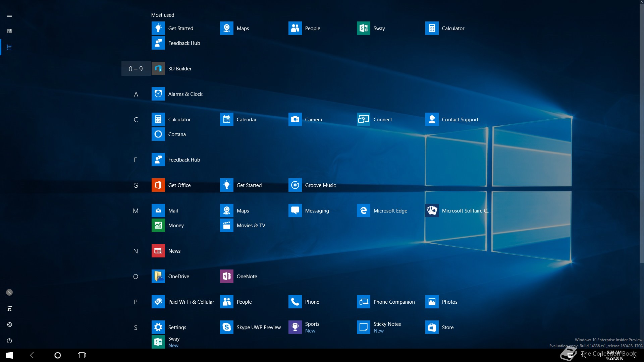The width and height of the screenshot is (644, 362).
Task: Click the letter A group header
Action: click(136, 94)
